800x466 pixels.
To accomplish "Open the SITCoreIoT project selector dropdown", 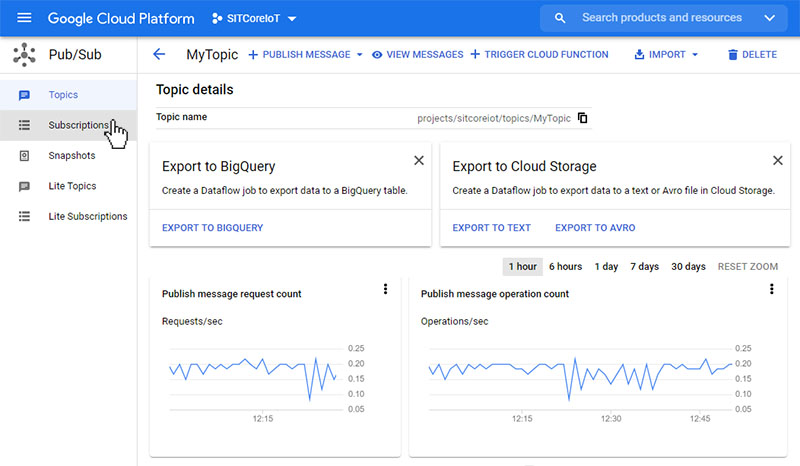I will [254, 19].
